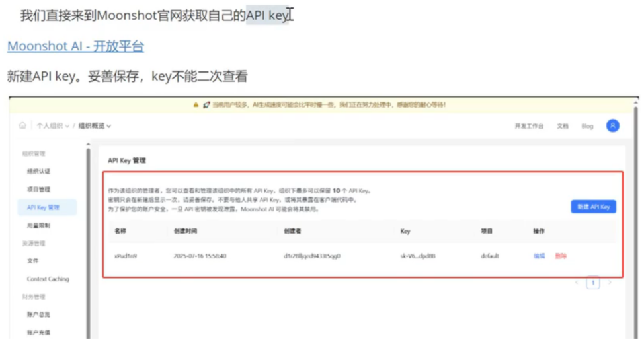Open 文档 in top navigation

coord(563,126)
